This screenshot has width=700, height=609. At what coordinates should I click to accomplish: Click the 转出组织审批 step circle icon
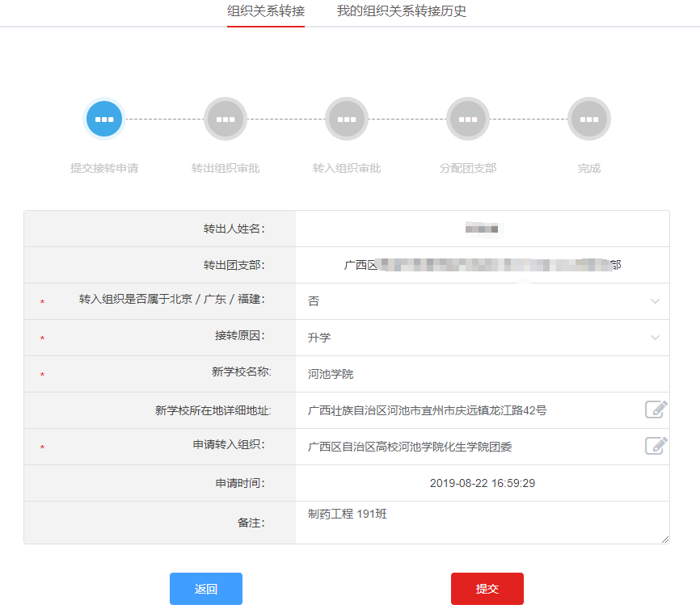[226, 119]
